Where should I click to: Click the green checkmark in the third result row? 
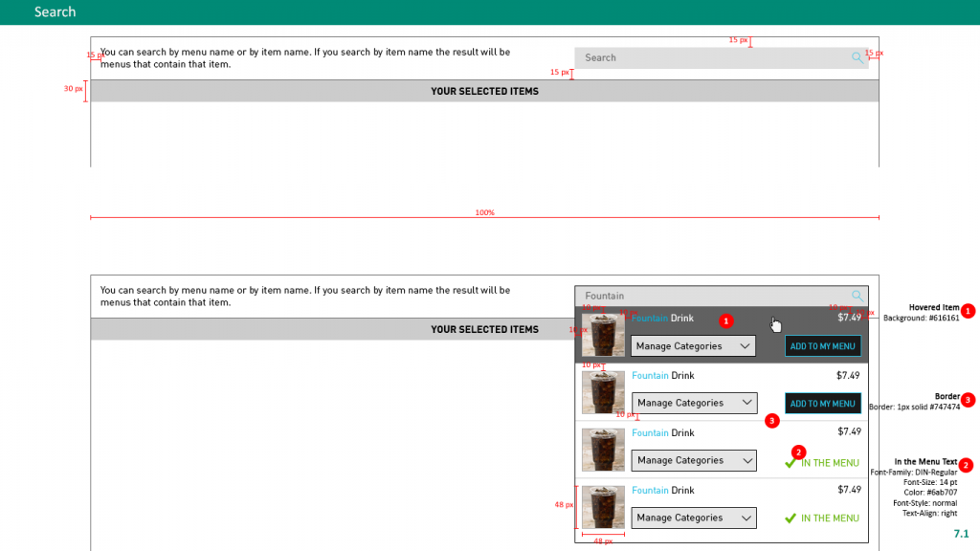[791, 463]
